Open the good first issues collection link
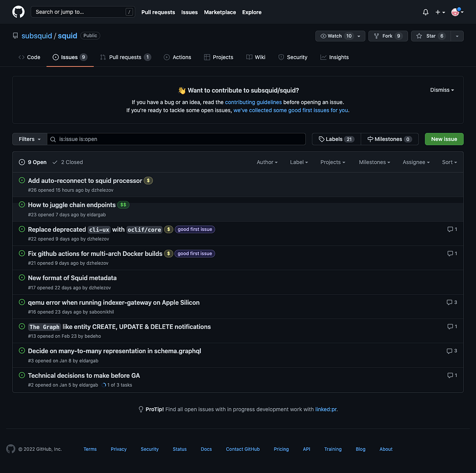 click(291, 110)
